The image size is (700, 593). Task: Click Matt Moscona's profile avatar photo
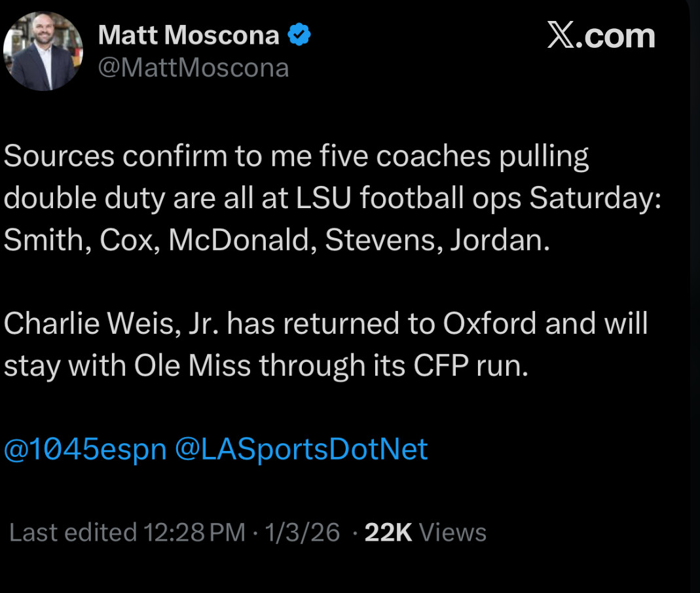(43, 51)
